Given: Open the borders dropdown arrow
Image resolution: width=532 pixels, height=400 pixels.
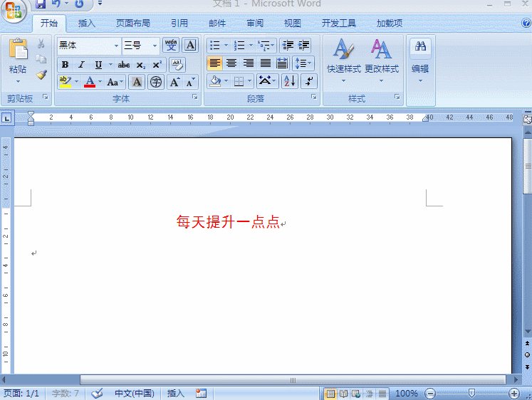Looking at the screenshot, I should click(x=249, y=81).
